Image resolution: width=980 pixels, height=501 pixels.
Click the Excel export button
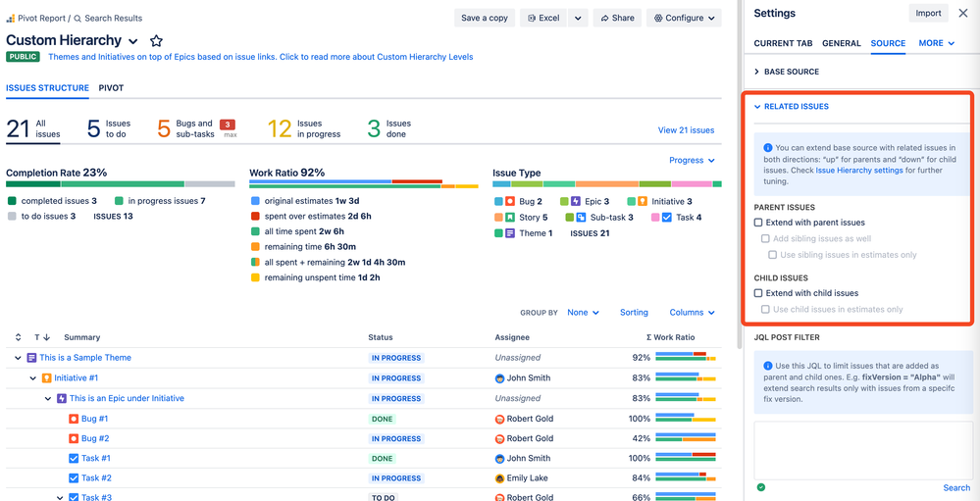click(543, 18)
